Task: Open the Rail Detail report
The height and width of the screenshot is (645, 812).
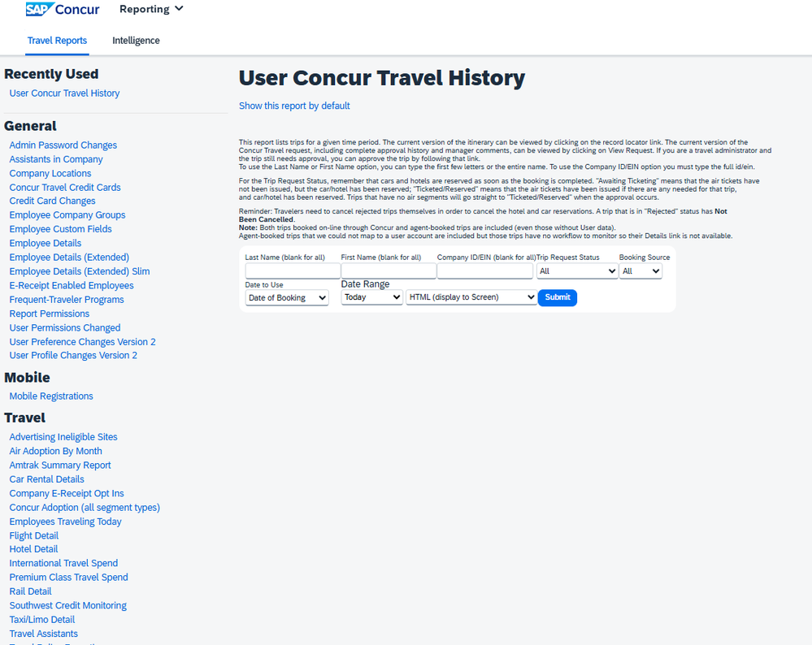Action: coord(30,591)
